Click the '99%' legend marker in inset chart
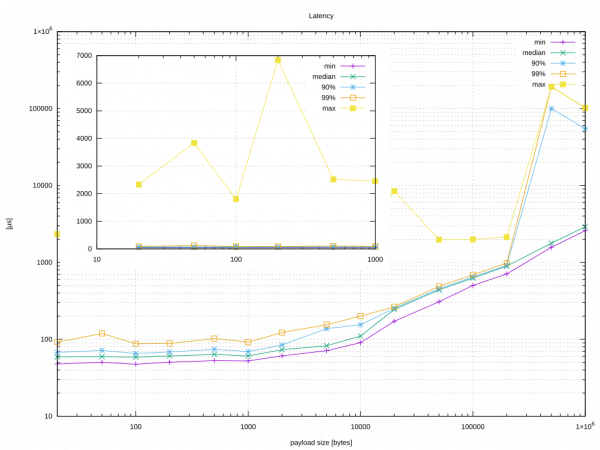The width and height of the screenshot is (600, 450). [353, 97]
